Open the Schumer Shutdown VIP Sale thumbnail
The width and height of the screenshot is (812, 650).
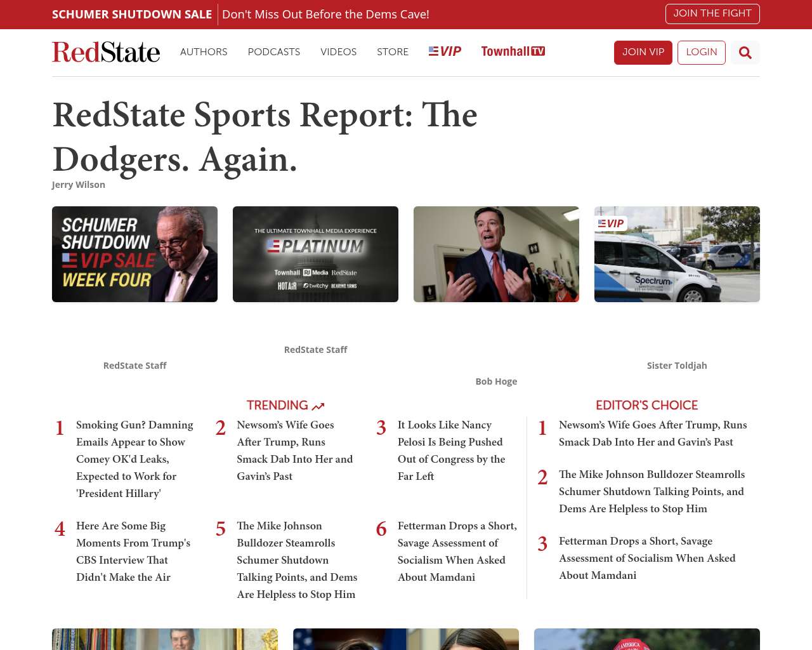pos(134,254)
